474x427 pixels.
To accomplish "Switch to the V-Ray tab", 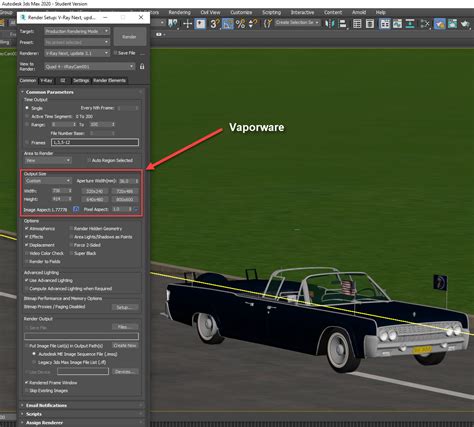I will point(46,80).
